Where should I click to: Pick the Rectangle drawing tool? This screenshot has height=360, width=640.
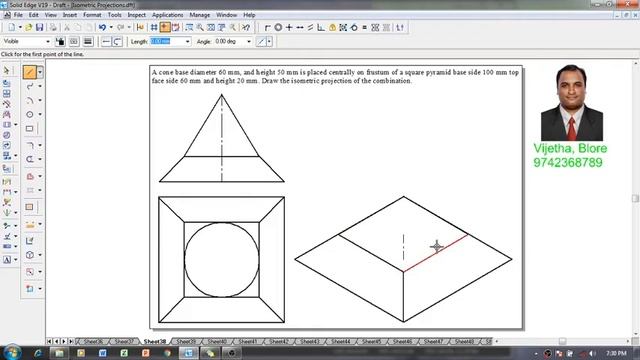point(29,129)
